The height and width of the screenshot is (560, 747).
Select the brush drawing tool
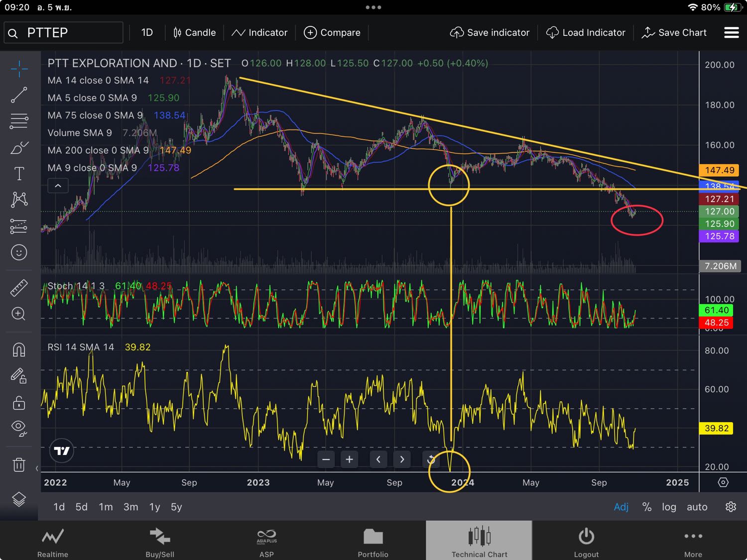(x=19, y=147)
